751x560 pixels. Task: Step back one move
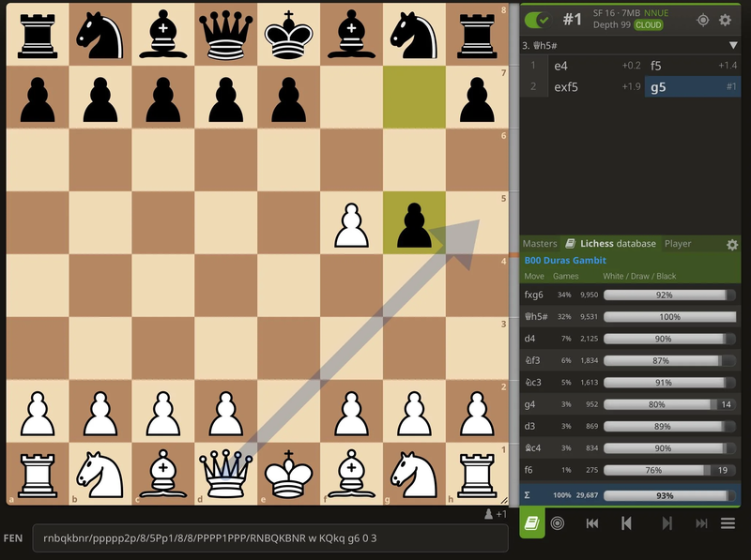coord(626,522)
